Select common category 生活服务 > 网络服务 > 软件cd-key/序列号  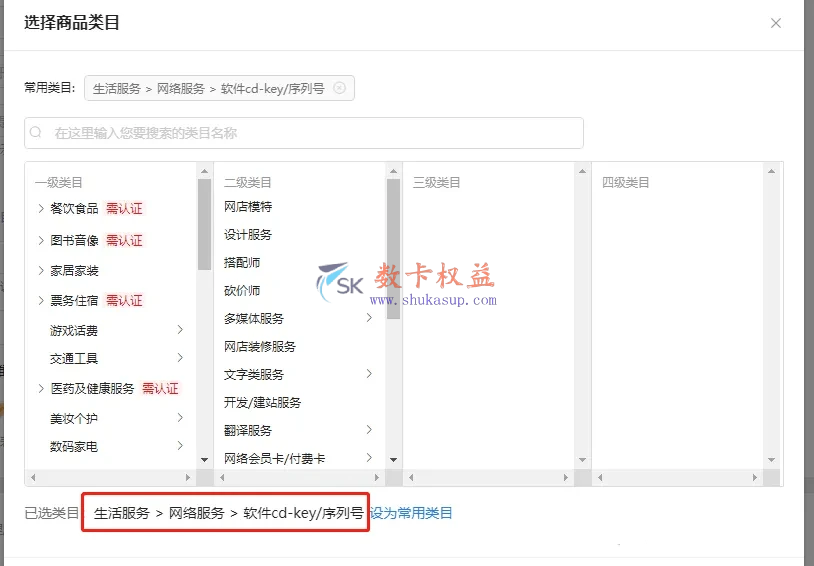click(x=209, y=88)
